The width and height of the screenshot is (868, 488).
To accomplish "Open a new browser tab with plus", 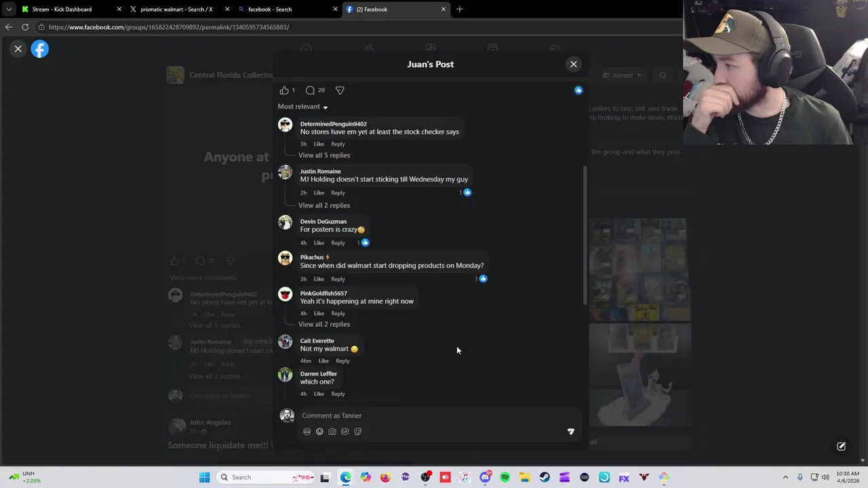I will [x=460, y=9].
